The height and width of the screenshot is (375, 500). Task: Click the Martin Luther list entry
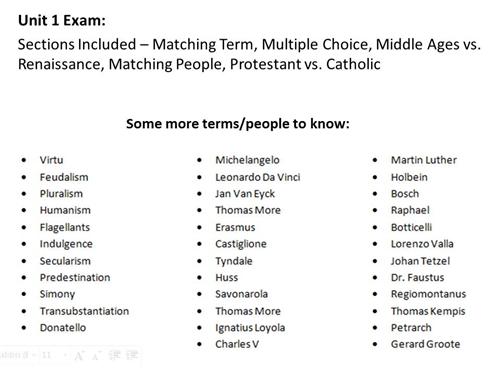[424, 160]
